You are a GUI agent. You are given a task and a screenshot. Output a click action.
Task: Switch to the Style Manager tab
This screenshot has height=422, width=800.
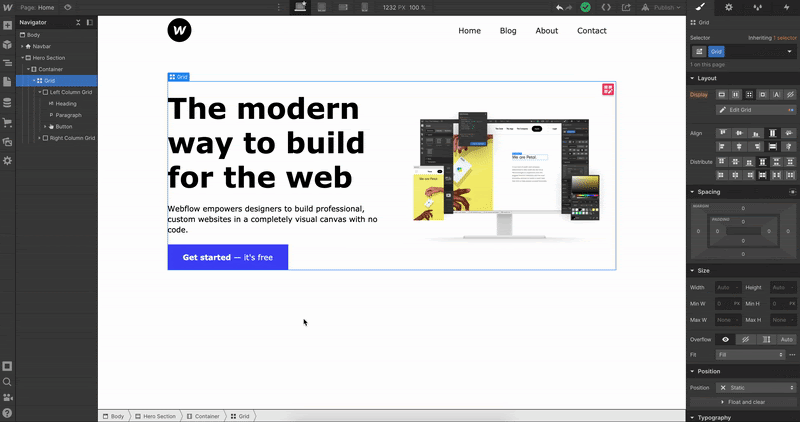tap(758, 7)
